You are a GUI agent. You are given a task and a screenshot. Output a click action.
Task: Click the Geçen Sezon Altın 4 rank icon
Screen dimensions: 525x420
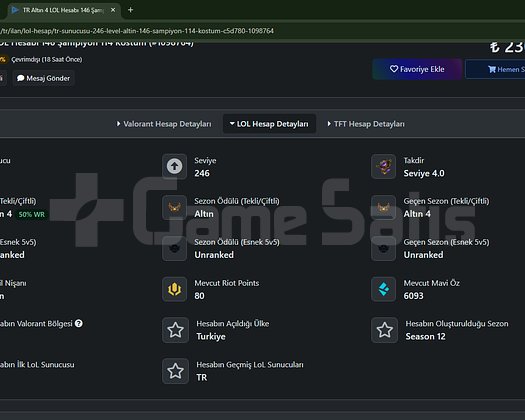pyautogui.click(x=383, y=207)
